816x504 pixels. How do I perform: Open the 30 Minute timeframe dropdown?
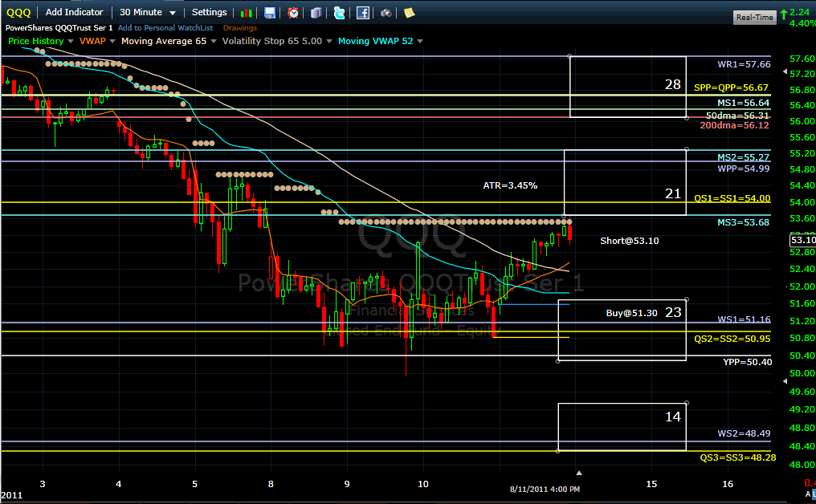pyautogui.click(x=147, y=12)
